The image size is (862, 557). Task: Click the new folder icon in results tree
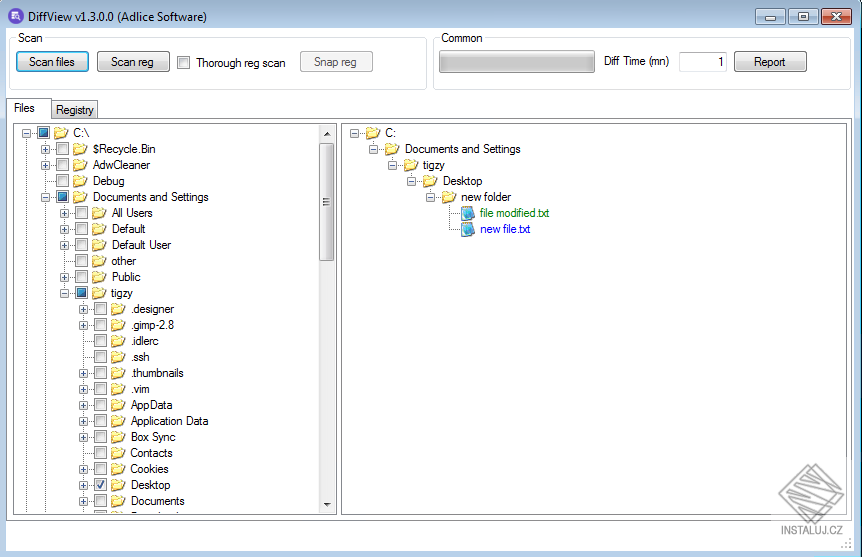[x=449, y=197]
